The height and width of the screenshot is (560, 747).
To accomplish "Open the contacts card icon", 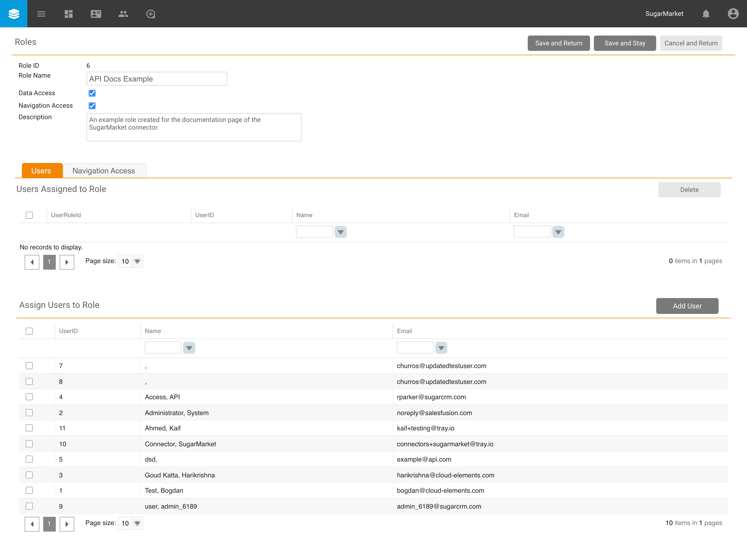I will tap(96, 14).
